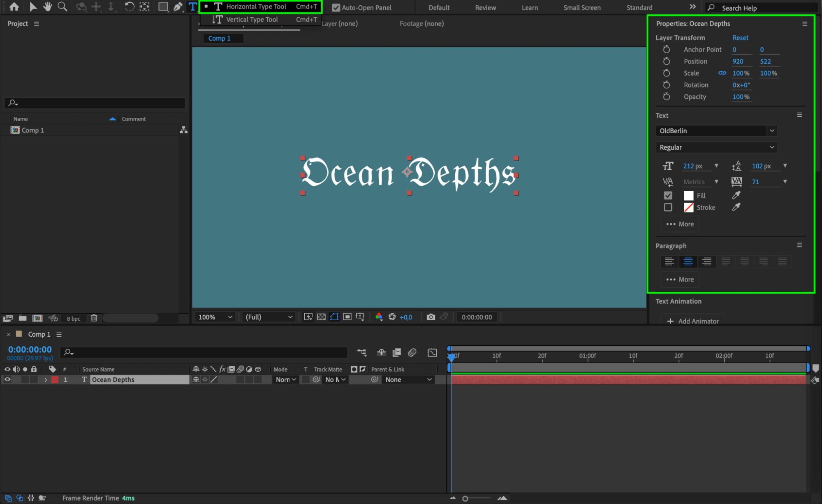Click Reset in Layer Transform
The width and height of the screenshot is (822, 504).
click(740, 37)
